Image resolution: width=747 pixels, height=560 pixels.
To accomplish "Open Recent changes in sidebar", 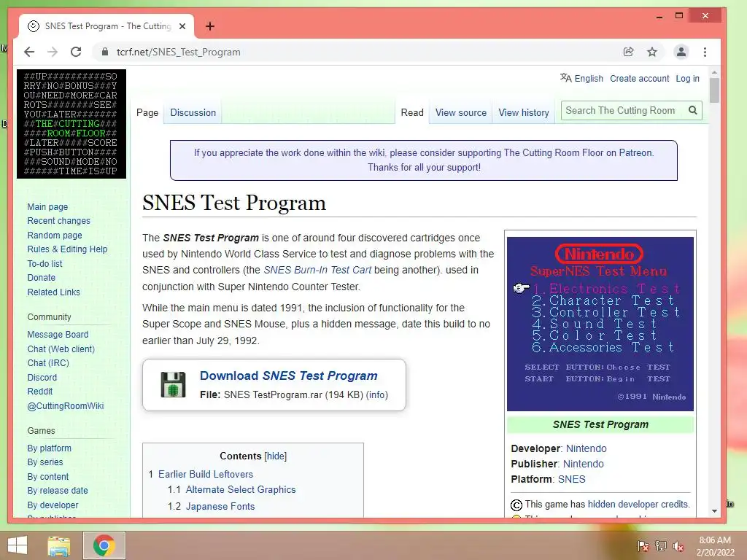I will click(58, 221).
